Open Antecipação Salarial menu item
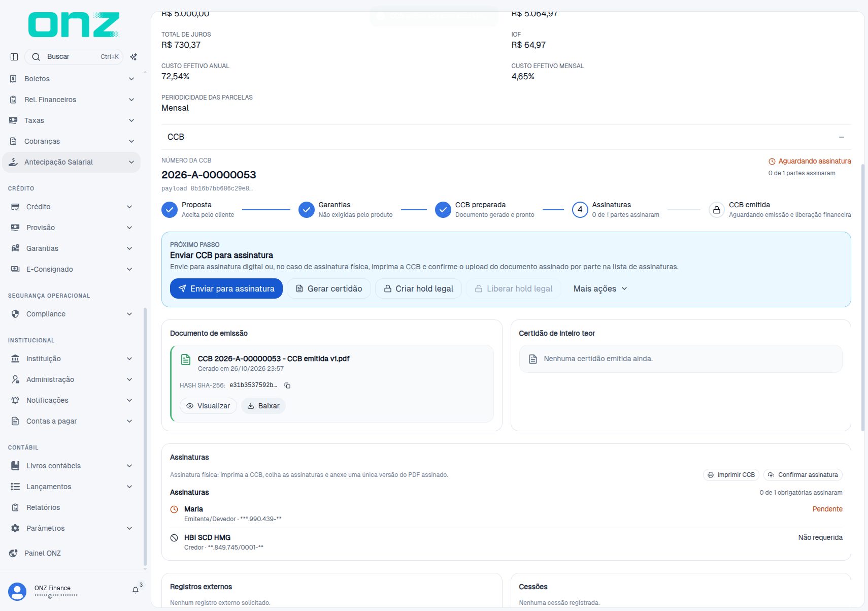Viewport: 868px width, 611px height. click(71, 162)
